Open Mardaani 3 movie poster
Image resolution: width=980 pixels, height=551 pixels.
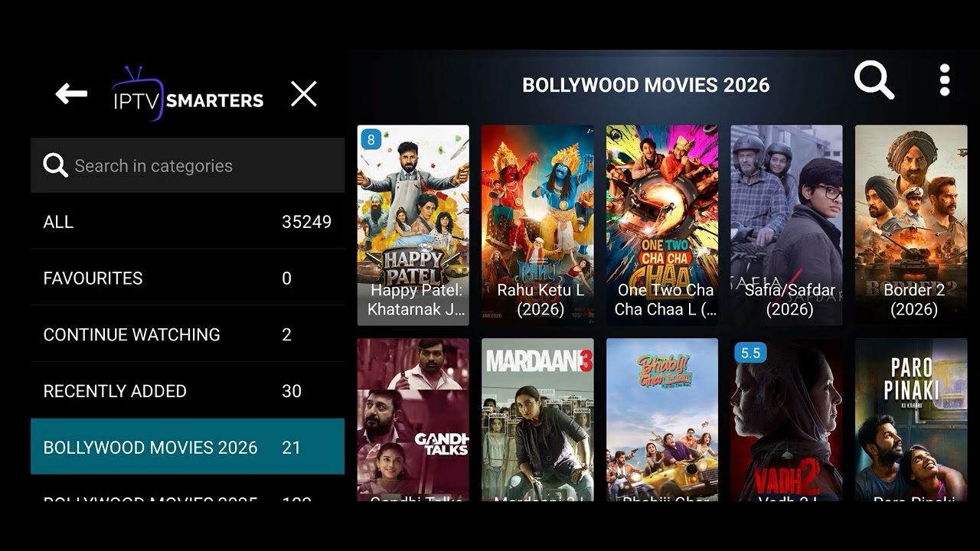tap(537, 420)
